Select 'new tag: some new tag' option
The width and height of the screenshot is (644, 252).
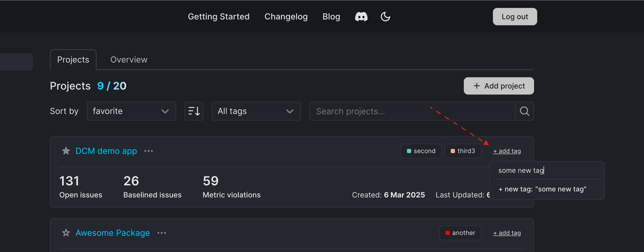[542, 189]
